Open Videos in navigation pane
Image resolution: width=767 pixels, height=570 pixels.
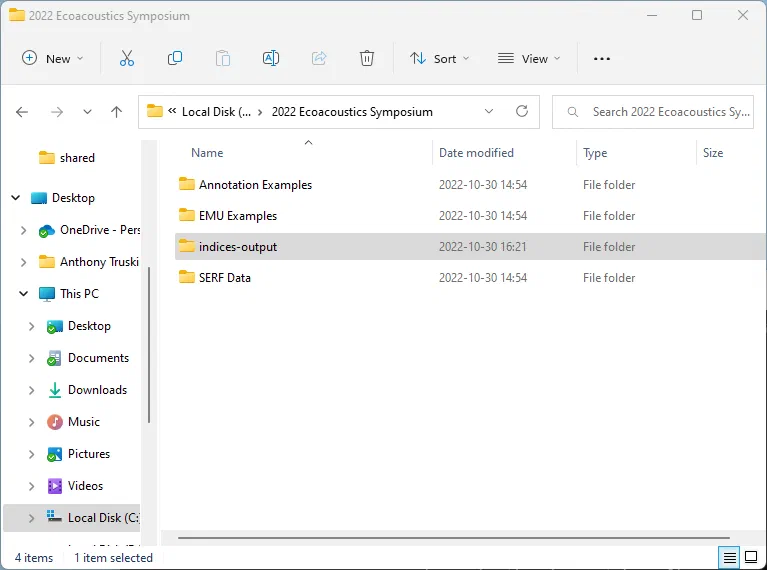[75, 486]
